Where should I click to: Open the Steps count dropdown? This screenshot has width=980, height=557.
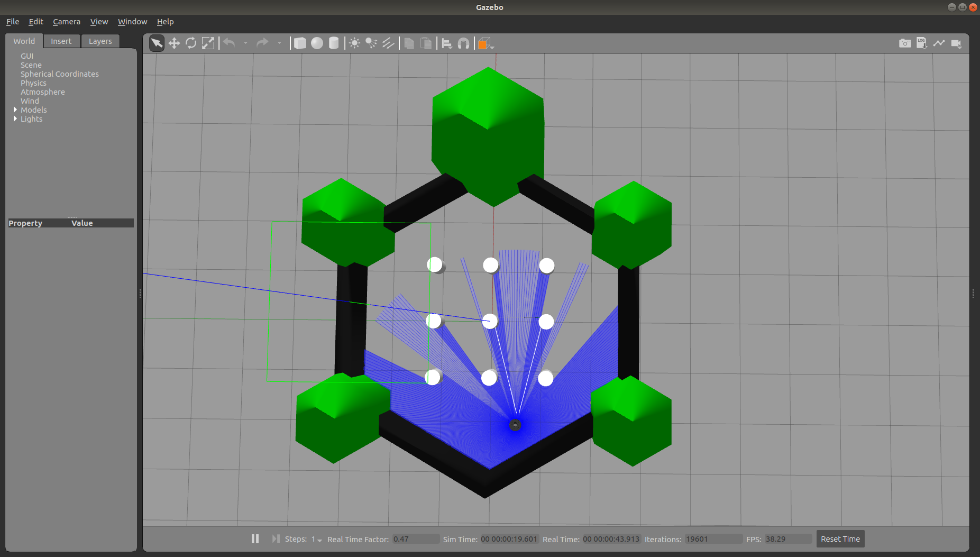click(x=318, y=540)
